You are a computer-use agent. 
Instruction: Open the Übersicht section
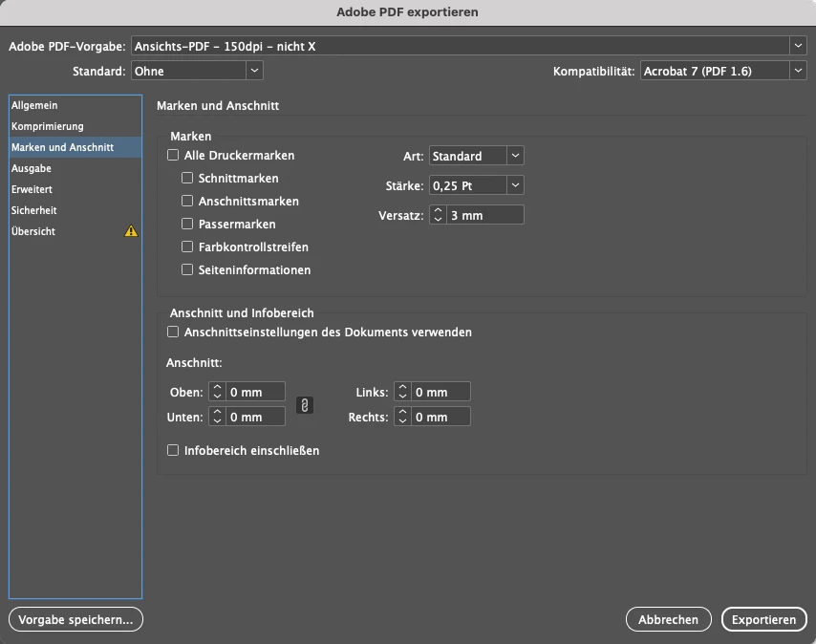point(75,231)
